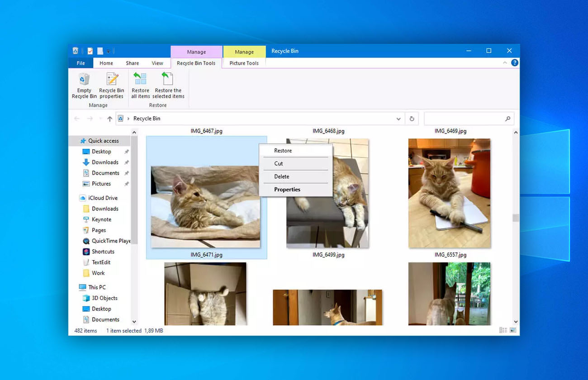
Task: Choose Restore from the context menu
Action: tap(283, 150)
